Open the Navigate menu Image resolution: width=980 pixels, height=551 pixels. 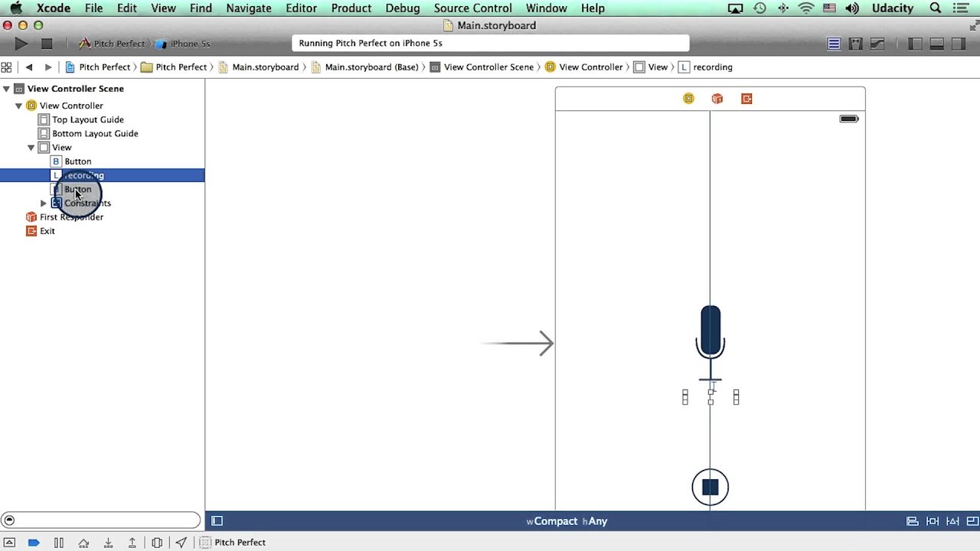coord(249,8)
